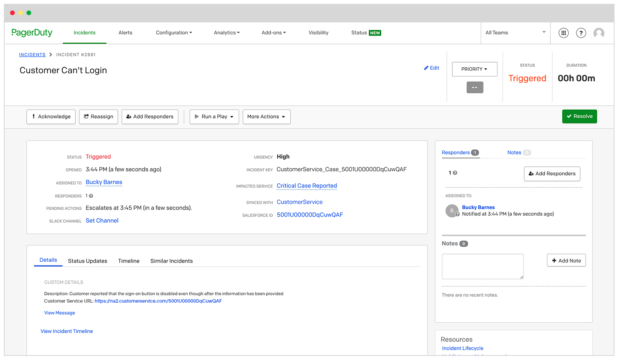This screenshot has height=364, width=618.
Task: Click the Add Note button
Action: coord(566,261)
